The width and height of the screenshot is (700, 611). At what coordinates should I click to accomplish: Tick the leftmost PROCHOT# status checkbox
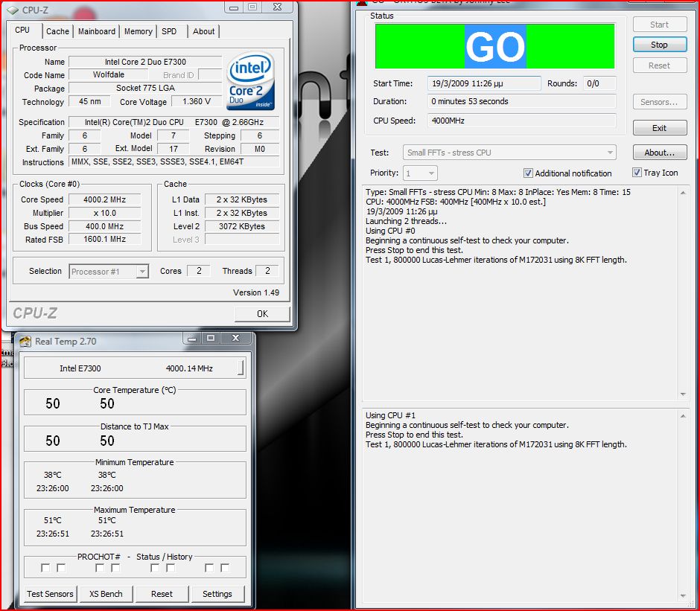click(45, 568)
